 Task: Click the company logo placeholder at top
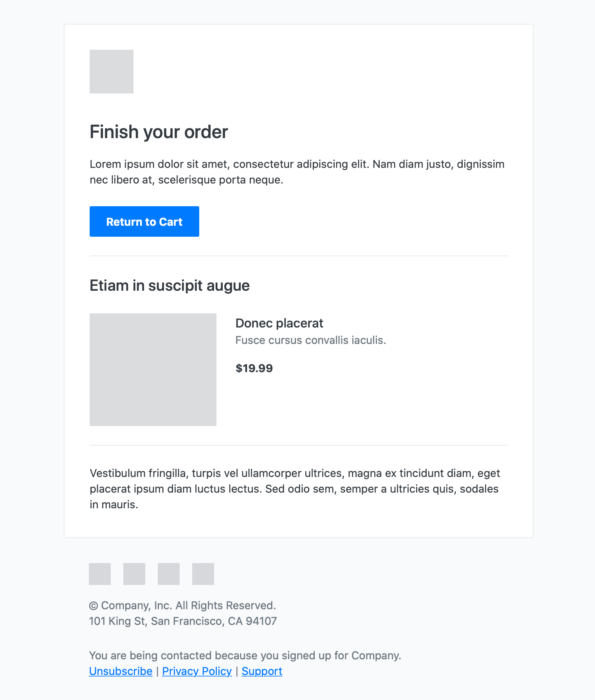111,71
